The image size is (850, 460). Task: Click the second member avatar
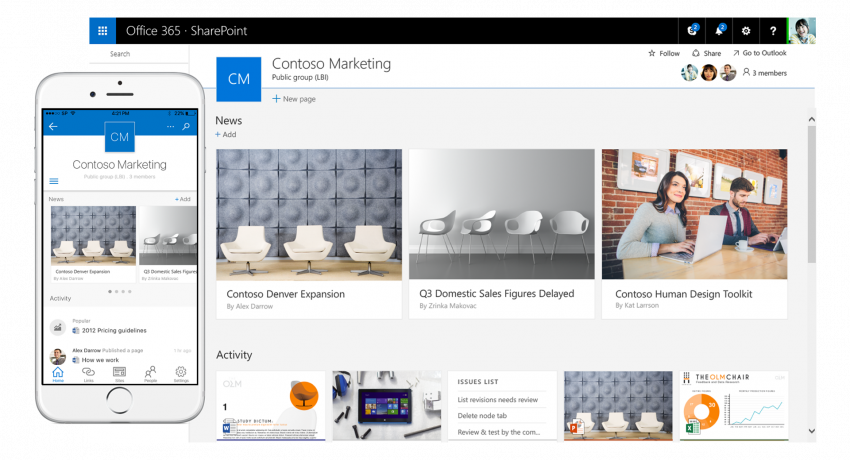pos(709,73)
